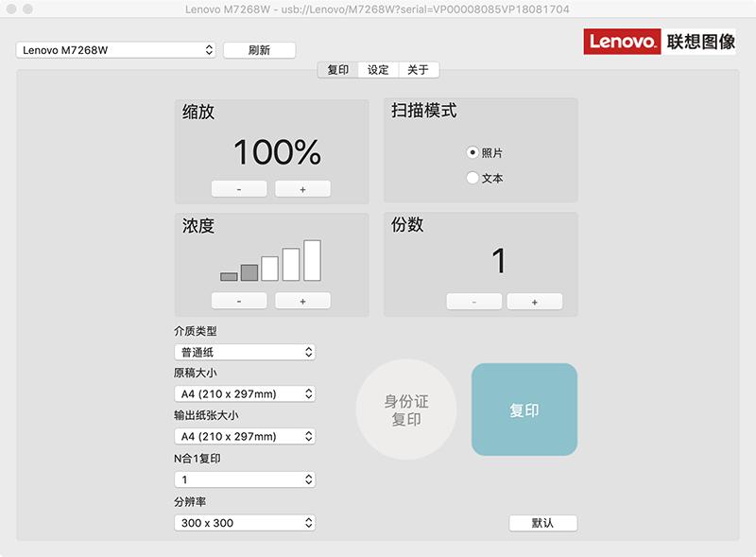Click the copies count value 1

tap(499, 261)
